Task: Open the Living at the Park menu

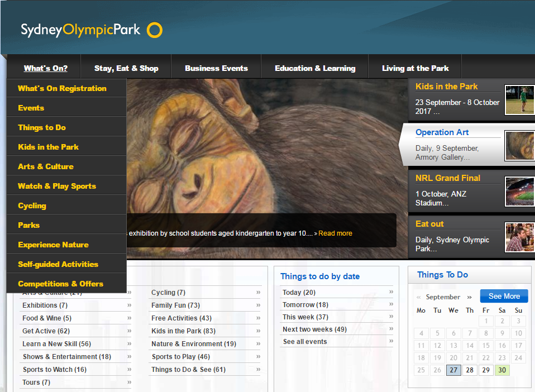Action: [415, 68]
